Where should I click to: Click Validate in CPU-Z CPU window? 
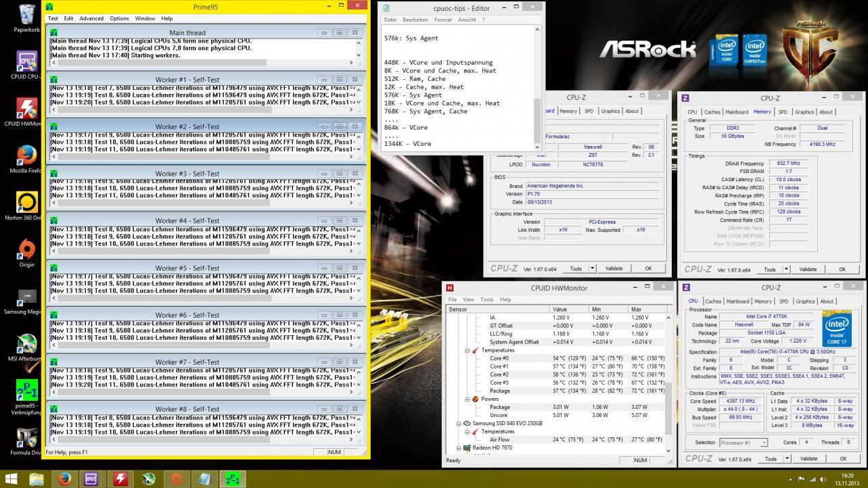point(808,458)
